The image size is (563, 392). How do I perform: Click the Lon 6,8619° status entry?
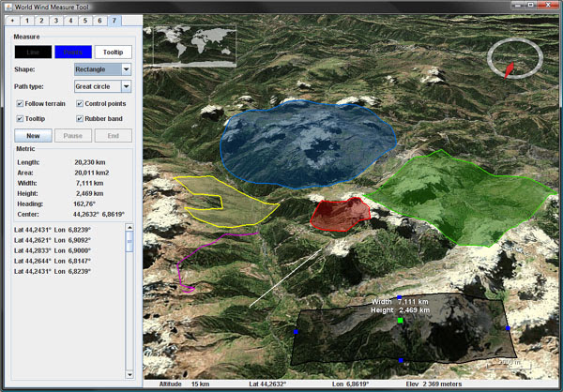pyautogui.click(x=350, y=384)
